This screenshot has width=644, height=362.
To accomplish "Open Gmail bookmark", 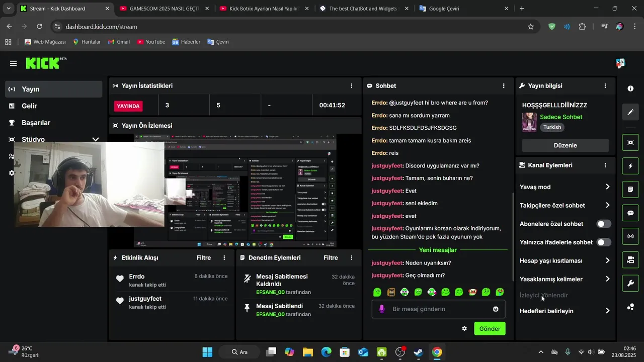I will (119, 42).
